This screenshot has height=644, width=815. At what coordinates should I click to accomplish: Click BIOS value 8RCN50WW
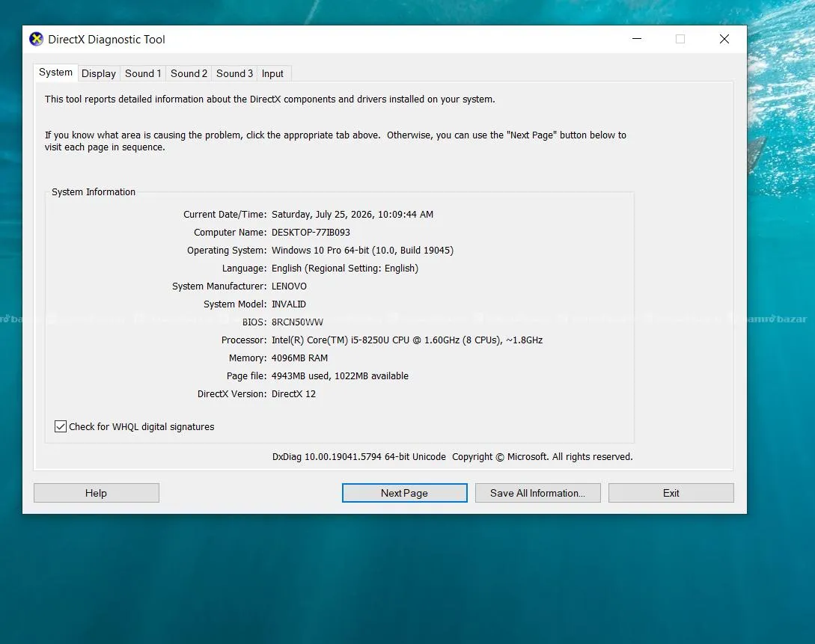tap(297, 322)
